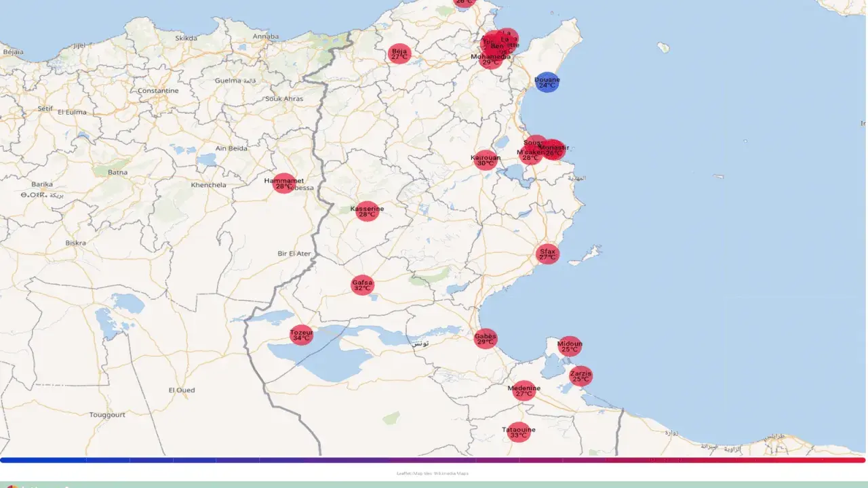Select the Mohamedia 29°C marker
868x488 pixels.
(491, 59)
